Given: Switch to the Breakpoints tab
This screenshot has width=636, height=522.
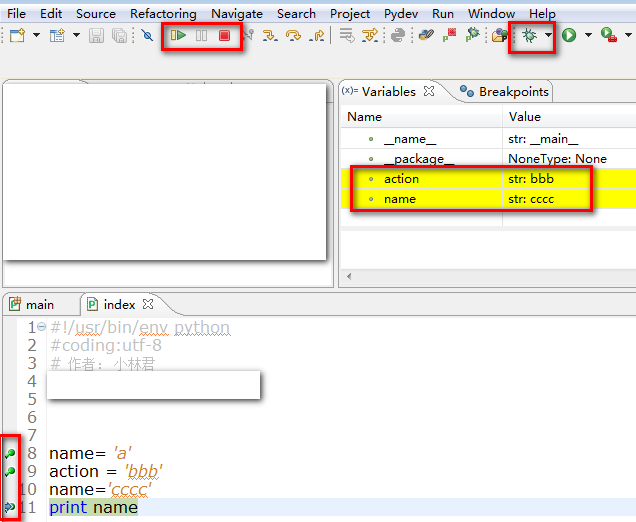Looking at the screenshot, I should [512, 92].
